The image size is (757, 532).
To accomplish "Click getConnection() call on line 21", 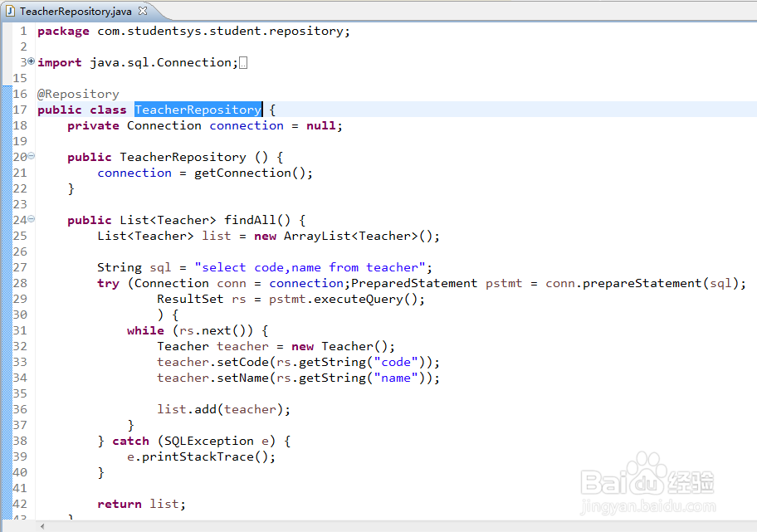I will click(250, 173).
